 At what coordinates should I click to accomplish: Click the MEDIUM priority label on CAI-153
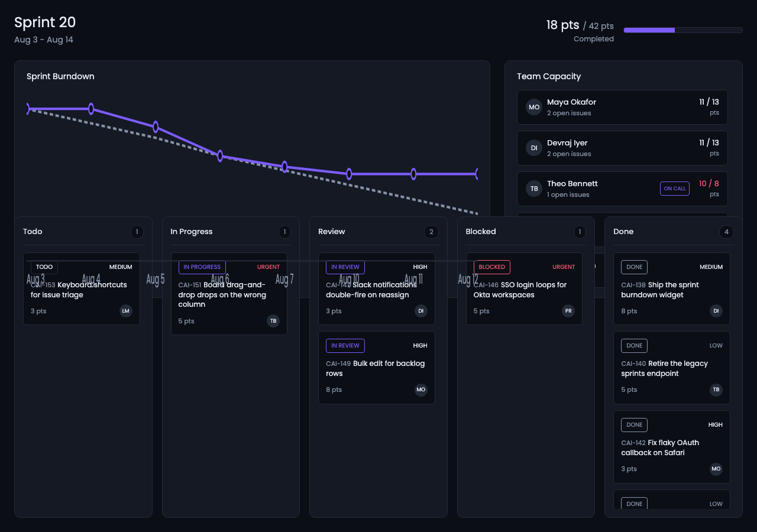click(121, 267)
